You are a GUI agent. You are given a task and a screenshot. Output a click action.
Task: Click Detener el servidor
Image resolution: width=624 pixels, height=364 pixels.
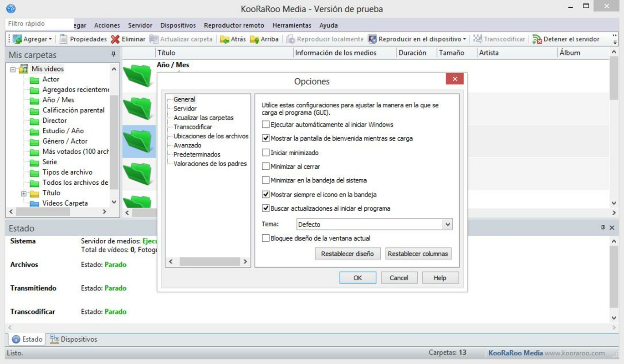pos(566,39)
